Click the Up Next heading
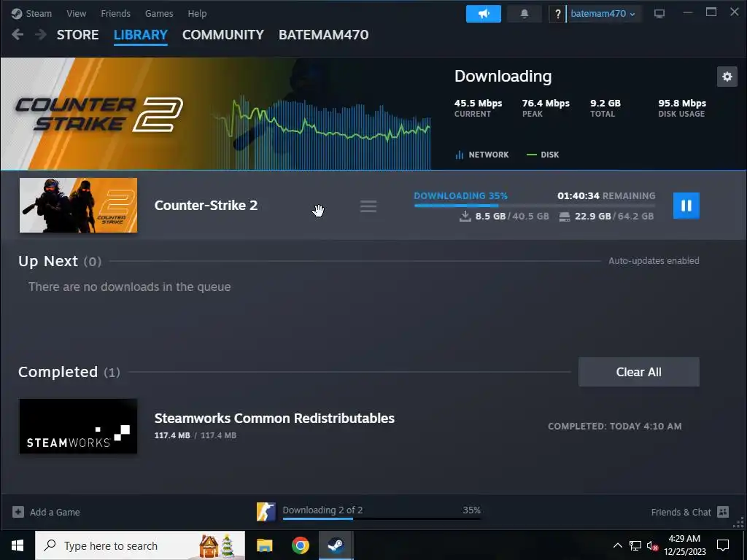This screenshot has width=747, height=560. [60, 262]
